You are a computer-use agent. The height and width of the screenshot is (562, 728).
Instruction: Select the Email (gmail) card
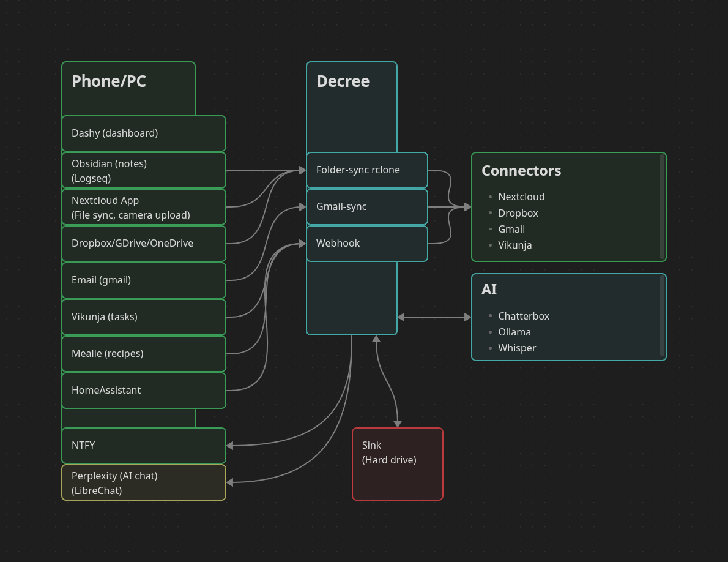click(143, 280)
